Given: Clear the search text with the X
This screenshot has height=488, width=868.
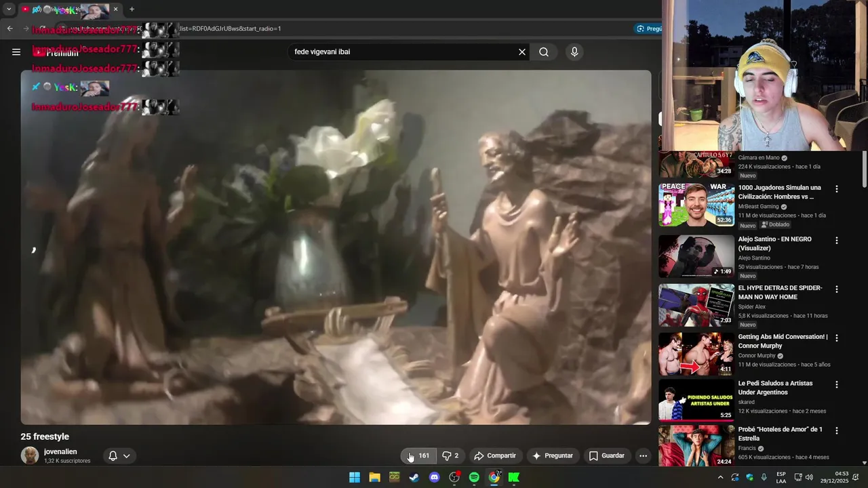Looking at the screenshot, I should click(x=522, y=52).
